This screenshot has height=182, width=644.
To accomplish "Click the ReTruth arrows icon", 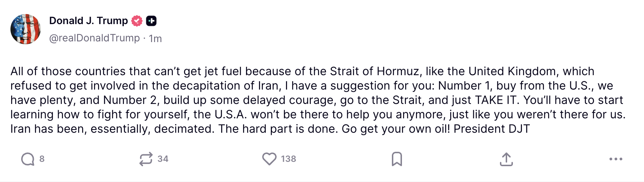I will tap(146, 159).
